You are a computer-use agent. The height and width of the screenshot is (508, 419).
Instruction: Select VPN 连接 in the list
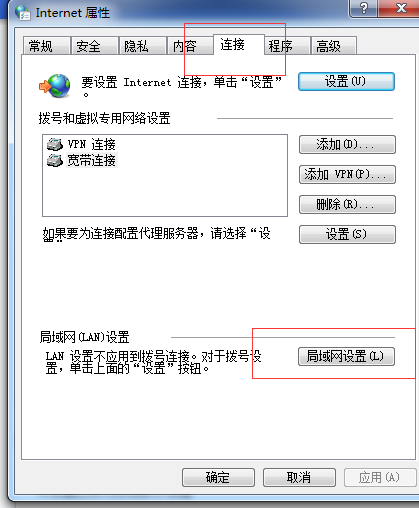pyautogui.click(x=92, y=144)
